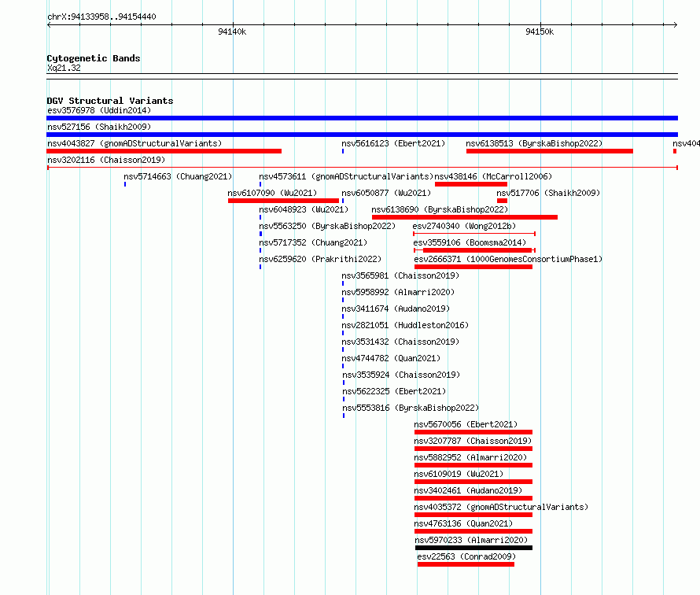Screen dimensions: 700x595
Task: Open esv2666371 (1000GenomesConsortiumPhase1) variant
Action: tap(508, 259)
